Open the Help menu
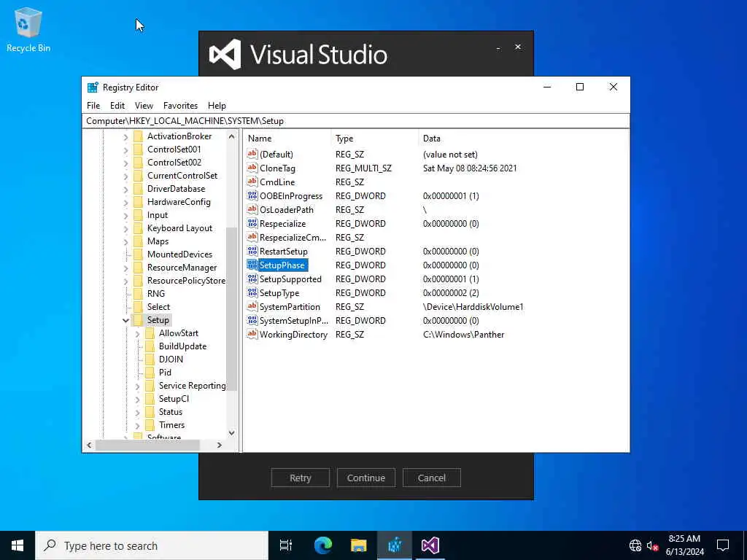 (x=217, y=106)
